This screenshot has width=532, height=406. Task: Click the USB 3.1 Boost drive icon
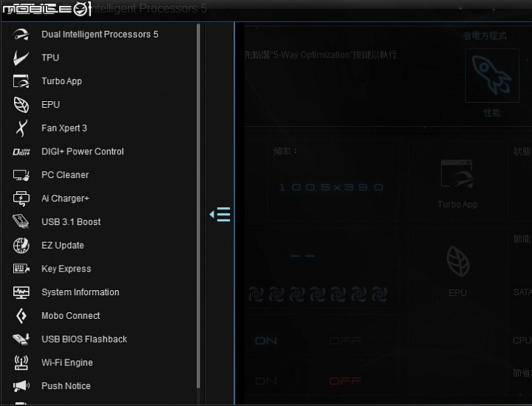[21, 222]
